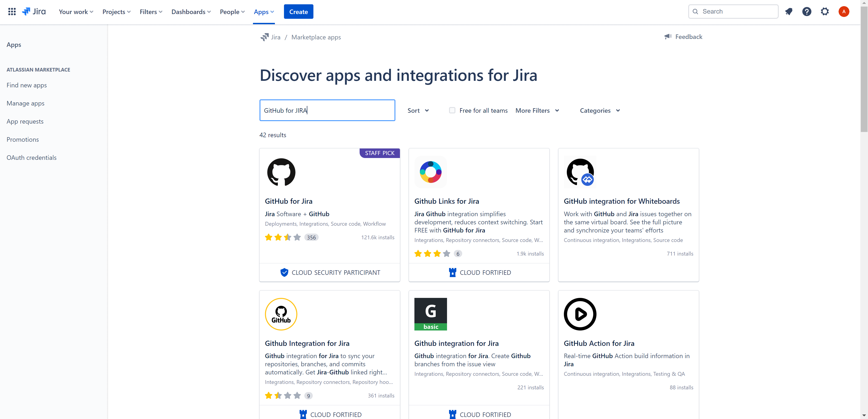Open notifications via the flag icon

coord(789,11)
